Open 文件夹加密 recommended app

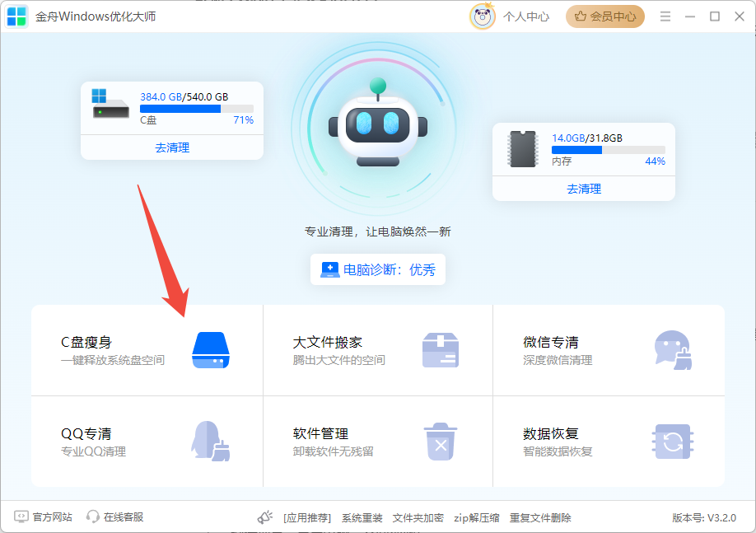coord(418,518)
